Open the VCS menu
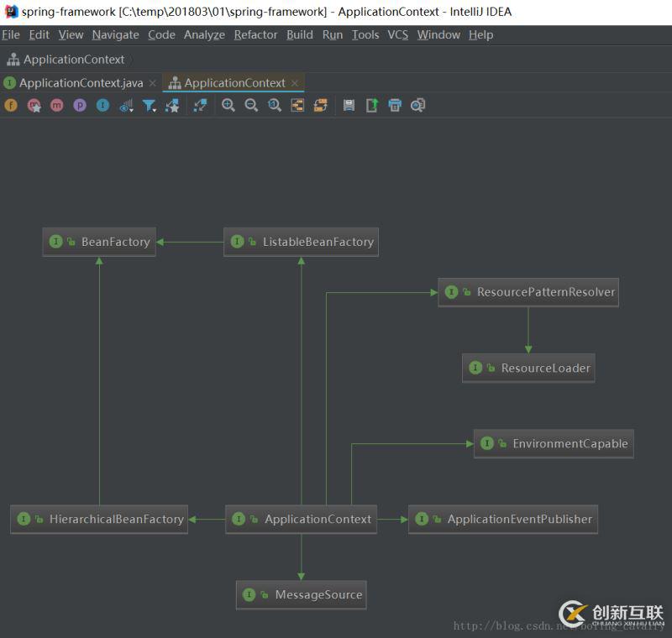 397,34
